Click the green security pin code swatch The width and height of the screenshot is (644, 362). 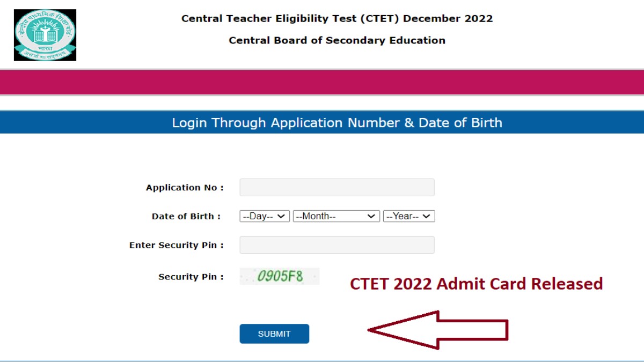(x=280, y=276)
